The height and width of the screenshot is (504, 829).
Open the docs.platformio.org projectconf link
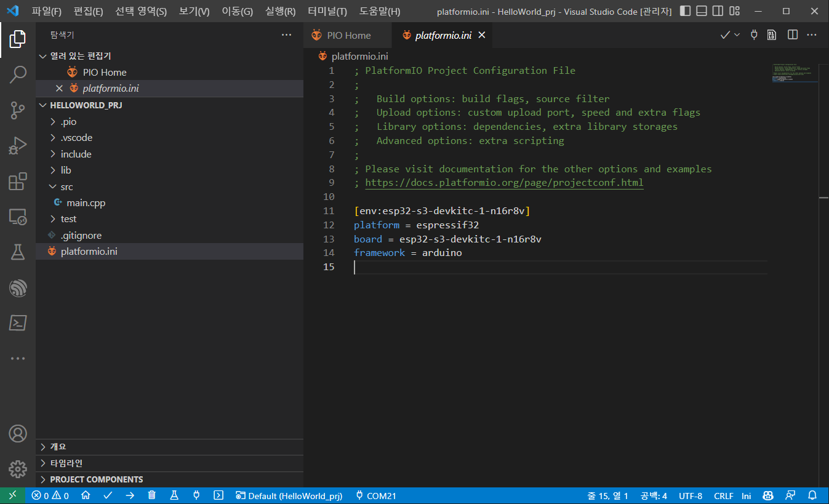[x=504, y=183]
